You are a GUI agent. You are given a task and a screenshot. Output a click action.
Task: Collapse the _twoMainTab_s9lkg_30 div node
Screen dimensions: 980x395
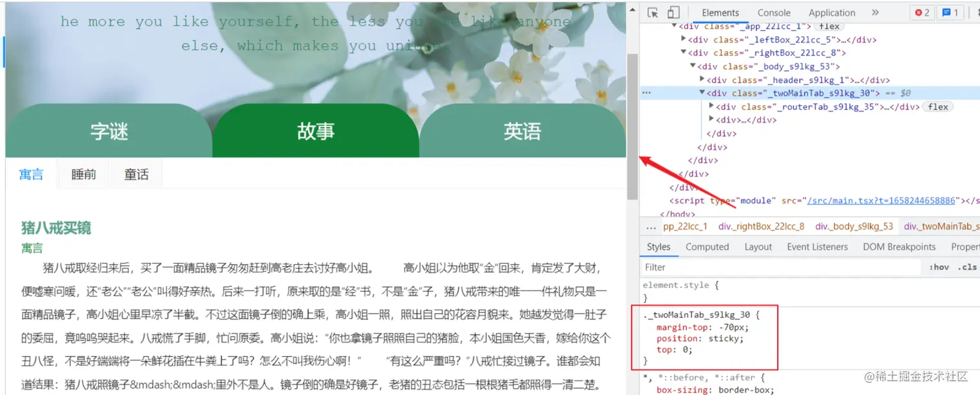(x=702, y=93)
